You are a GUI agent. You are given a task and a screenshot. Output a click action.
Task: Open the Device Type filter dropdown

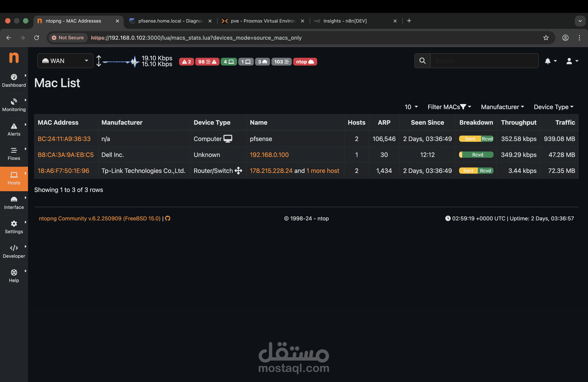[x=553, y=107]
